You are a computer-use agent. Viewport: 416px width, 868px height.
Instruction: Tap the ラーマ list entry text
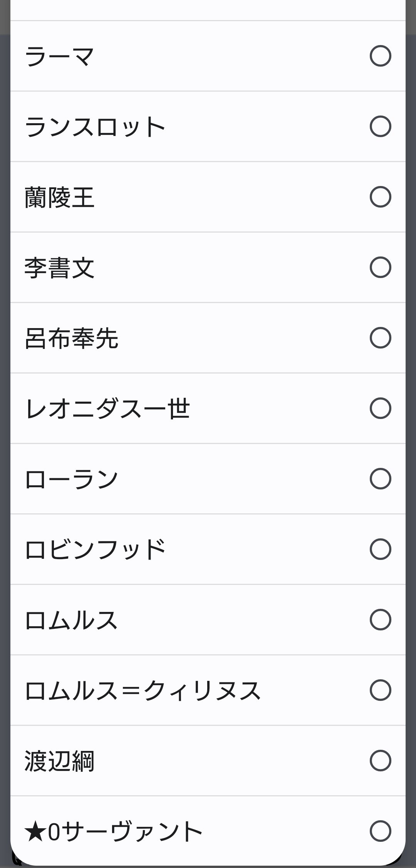pyautogui.click(x=59, y=56)
